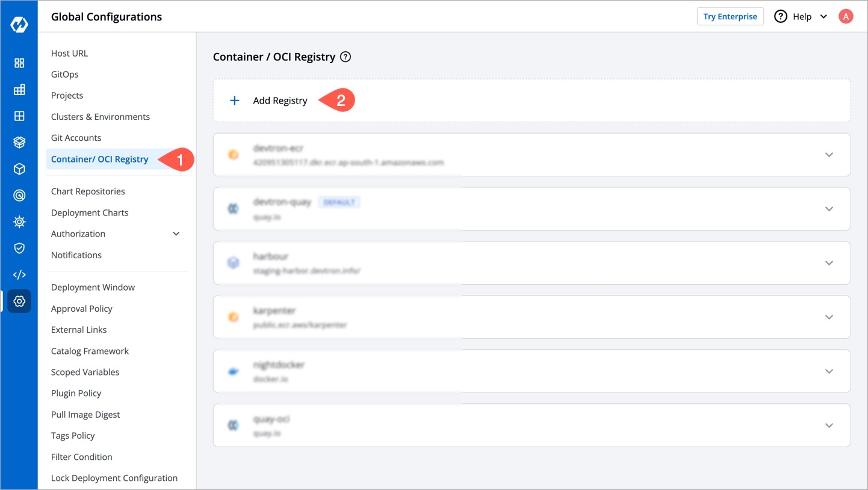Click the plus icon to add registry

(235, 101)
